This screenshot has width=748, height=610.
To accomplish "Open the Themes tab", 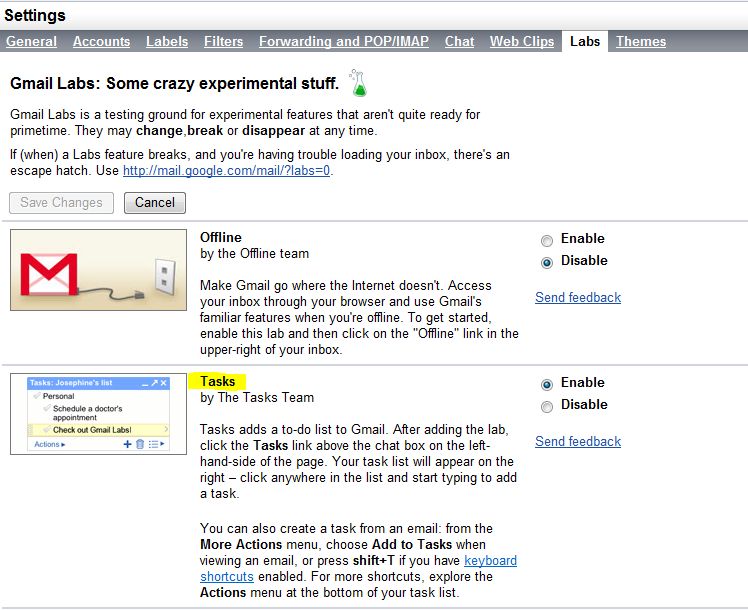I will 641,41.
